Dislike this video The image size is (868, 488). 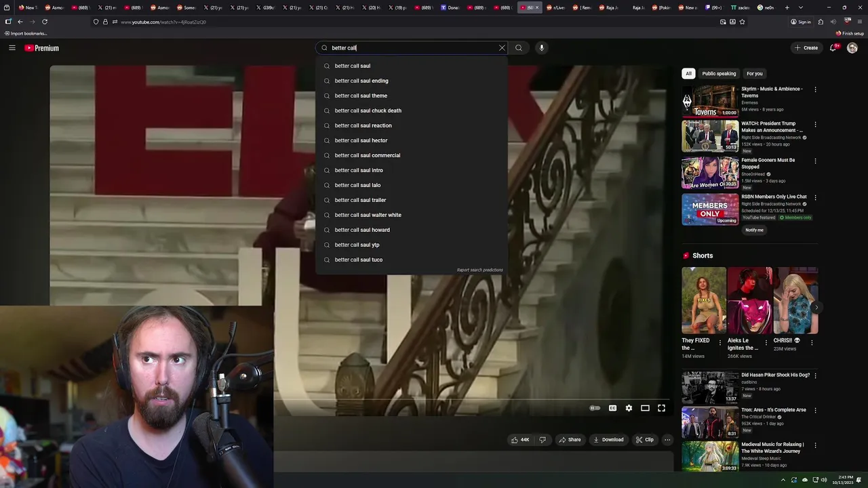pos(542,440)
